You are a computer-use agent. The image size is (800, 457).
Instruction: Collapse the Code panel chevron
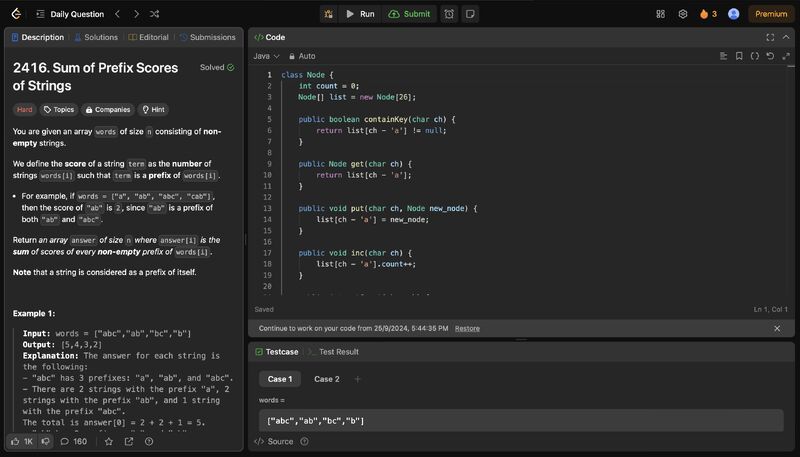pyautogui.click(x=786, y=37)
